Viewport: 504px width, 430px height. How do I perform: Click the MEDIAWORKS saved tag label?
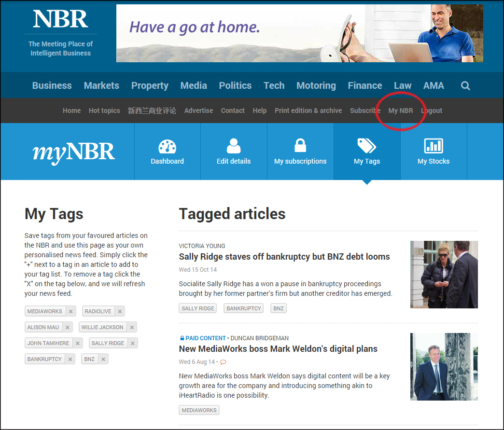click(x=45, y=311)
